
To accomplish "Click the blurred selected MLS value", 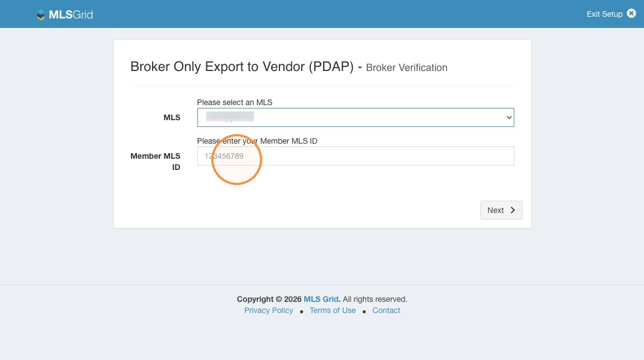I will 230,117.
